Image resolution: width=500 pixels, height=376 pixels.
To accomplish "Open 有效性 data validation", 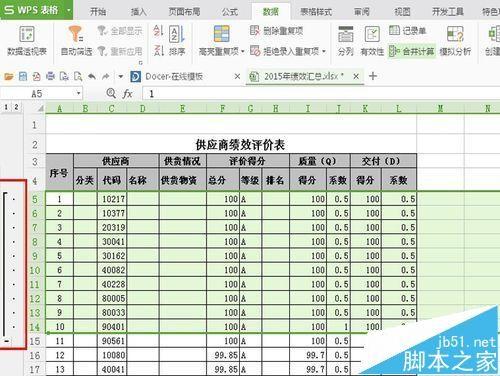I will pyautogui.click(x=372, y=41).
